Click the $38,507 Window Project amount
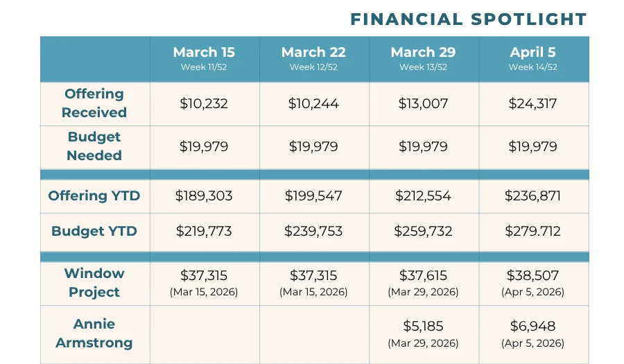The width and height of the screenshot is (624, 364). click(532, 275)
